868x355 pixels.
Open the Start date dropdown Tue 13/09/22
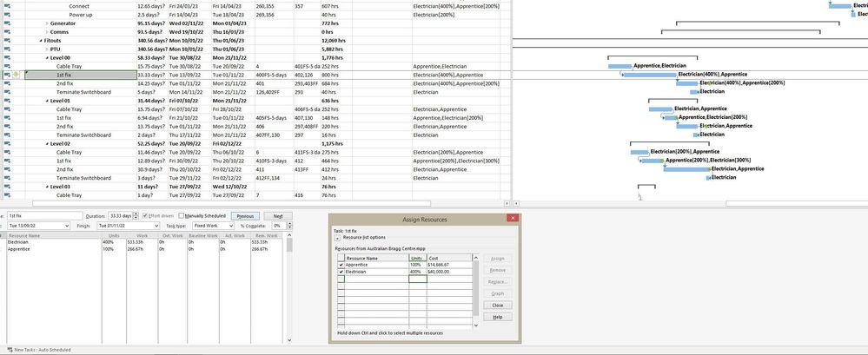coord(67,227)
